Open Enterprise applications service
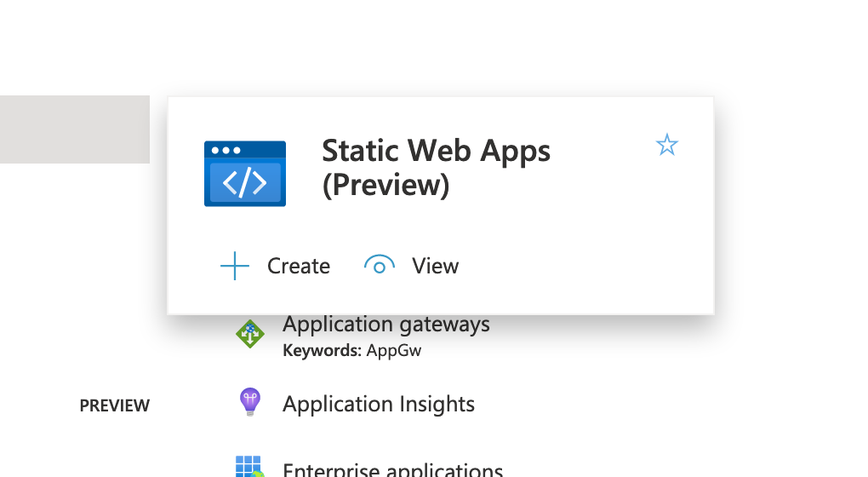The width and height of the screenshot is (868, 477). click(392, 470)
